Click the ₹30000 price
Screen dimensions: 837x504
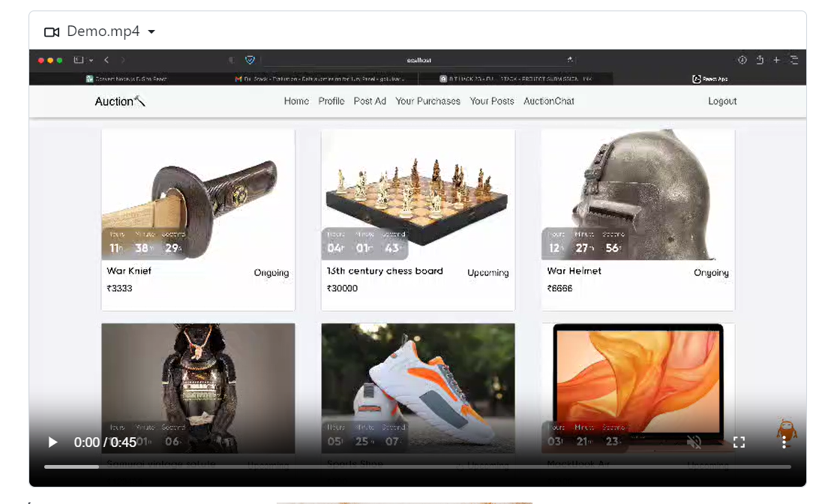click(342, 288)
